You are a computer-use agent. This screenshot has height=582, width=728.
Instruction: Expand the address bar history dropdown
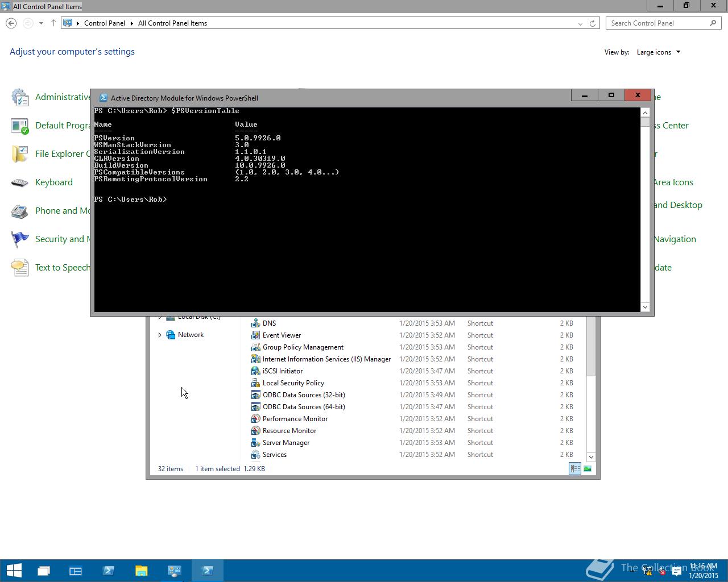(580, 23)
